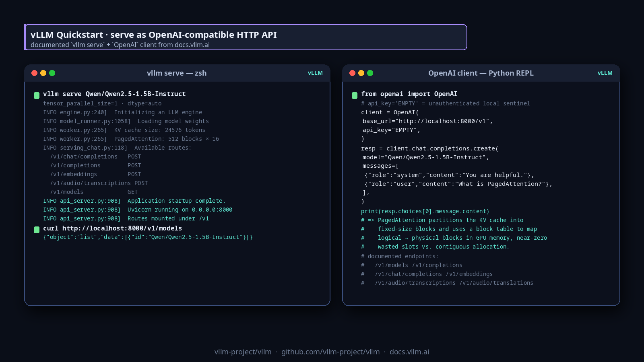Click the '# documented endpoints:' comment
Viewport: 644px width, 362px height.
pyautogui.click(x=400, y=256)
